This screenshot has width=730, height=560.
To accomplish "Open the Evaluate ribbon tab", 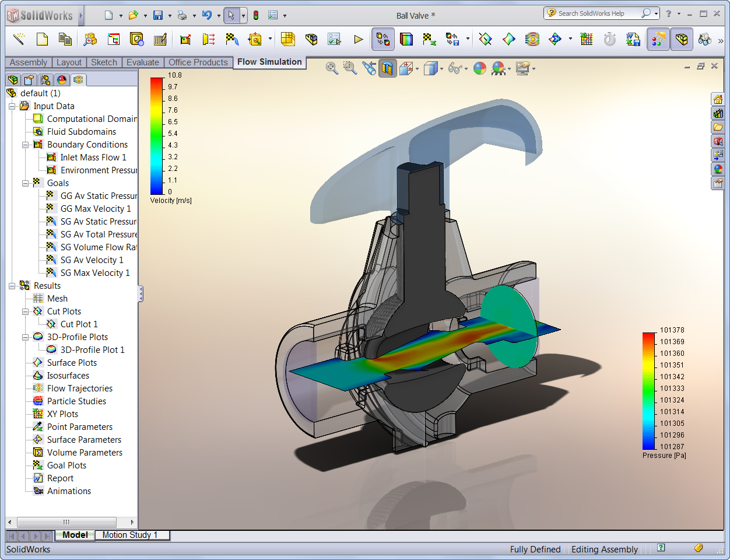I will tap(143, 62).
